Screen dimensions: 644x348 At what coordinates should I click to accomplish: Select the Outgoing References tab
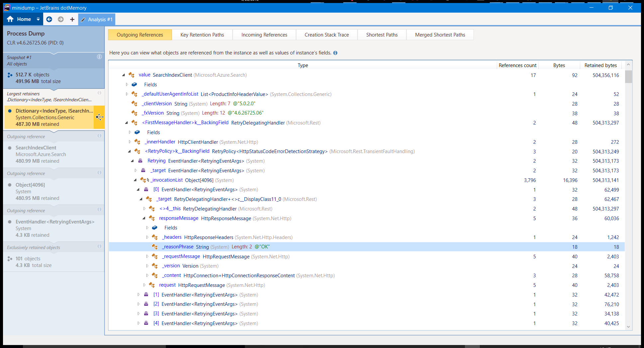[x=140, y=35]
